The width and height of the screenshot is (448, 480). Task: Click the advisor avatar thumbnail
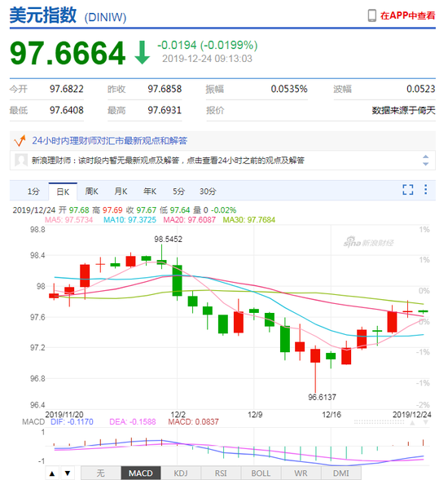point(21,160)
